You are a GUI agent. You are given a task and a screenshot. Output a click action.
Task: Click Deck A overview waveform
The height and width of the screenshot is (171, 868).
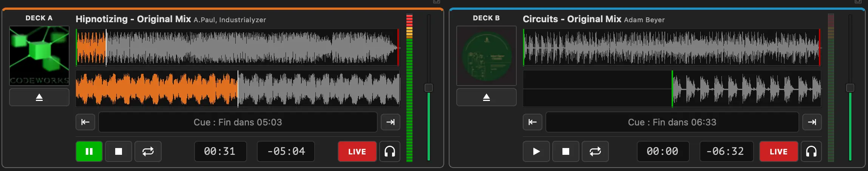238,47
